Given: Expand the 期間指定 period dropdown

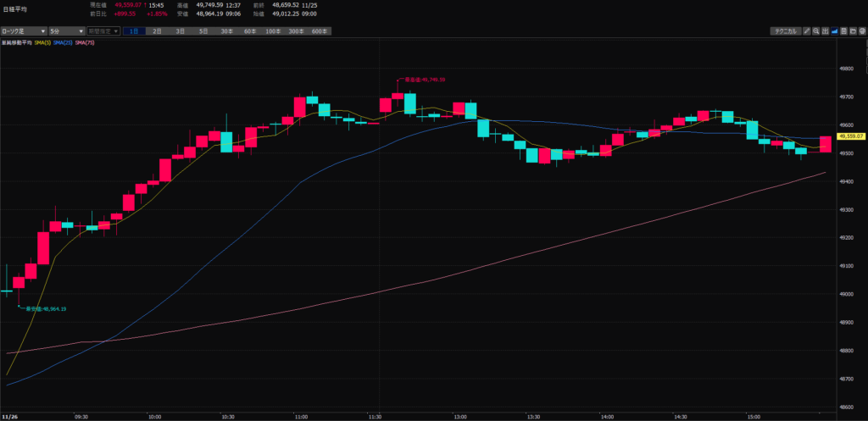Looking at the screenshot, I should tap(103, 31).
